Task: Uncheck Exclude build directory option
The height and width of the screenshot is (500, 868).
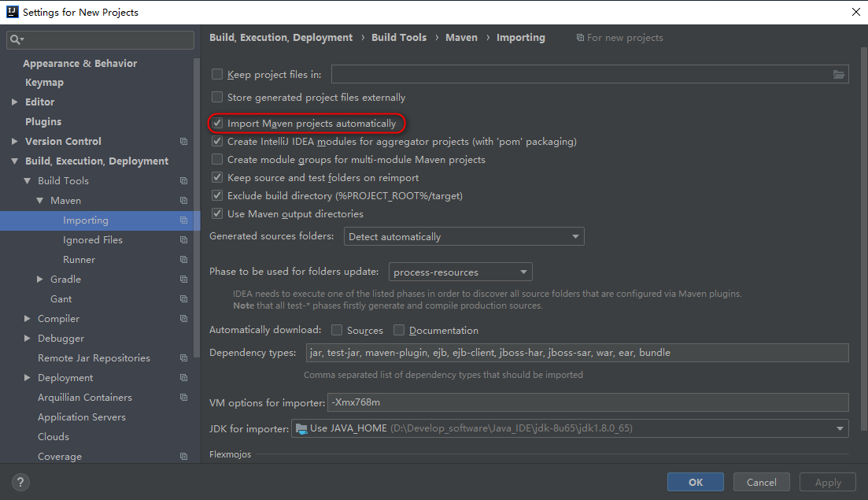Action: tap(217, 195)
